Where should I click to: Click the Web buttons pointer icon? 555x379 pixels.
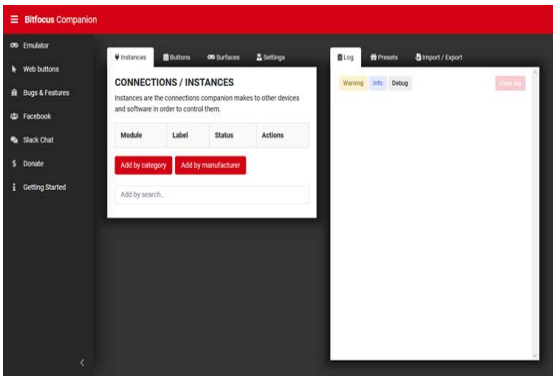[x=14, y=69]
